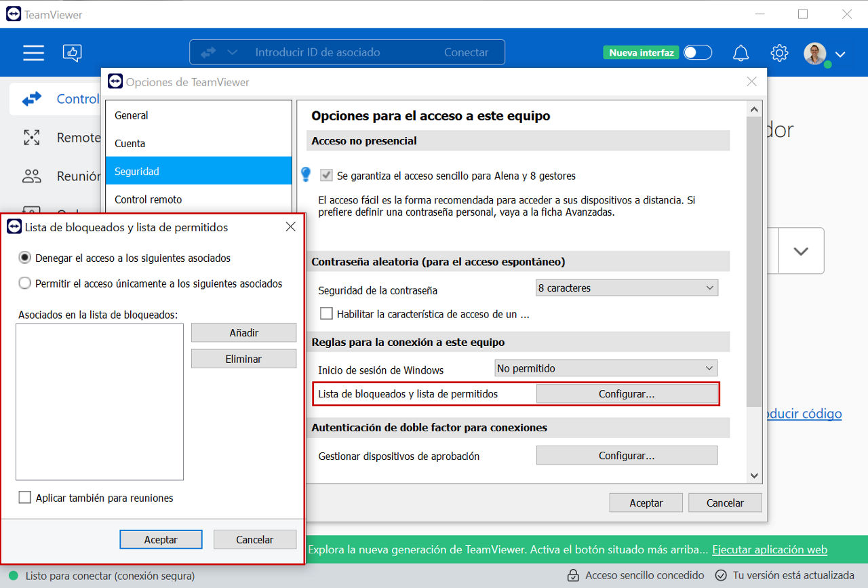Click Listo para conectar status text
This screenshot has height=588, width=868.
pos(110,576)
